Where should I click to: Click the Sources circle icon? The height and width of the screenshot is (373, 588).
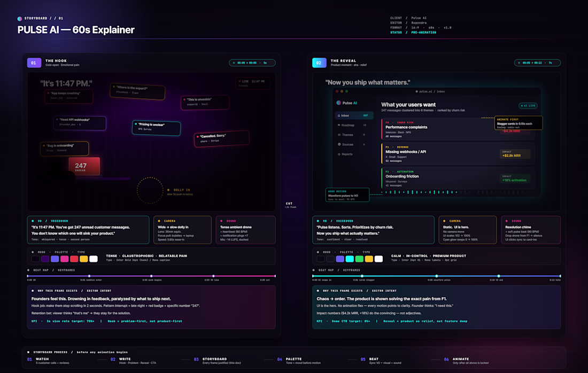339,144
